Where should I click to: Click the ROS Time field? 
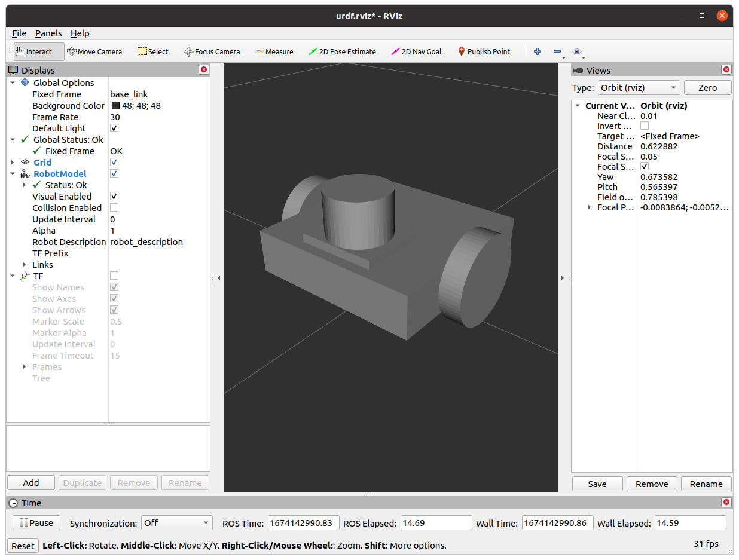coord(304,523)
